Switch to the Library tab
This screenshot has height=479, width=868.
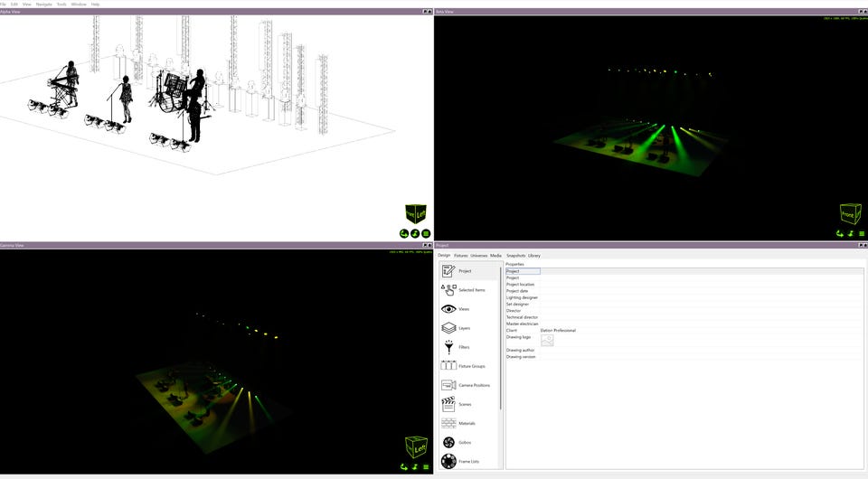533,256
